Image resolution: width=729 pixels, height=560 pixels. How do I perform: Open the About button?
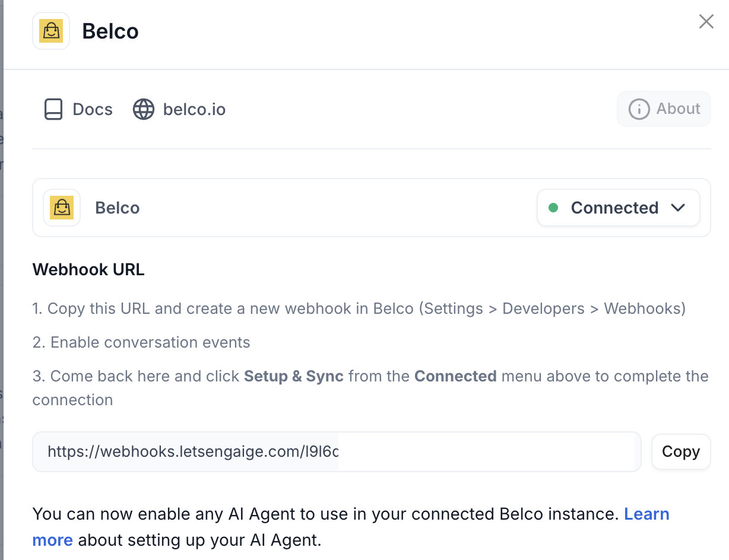pyautogui.click(x=664, y=109)
